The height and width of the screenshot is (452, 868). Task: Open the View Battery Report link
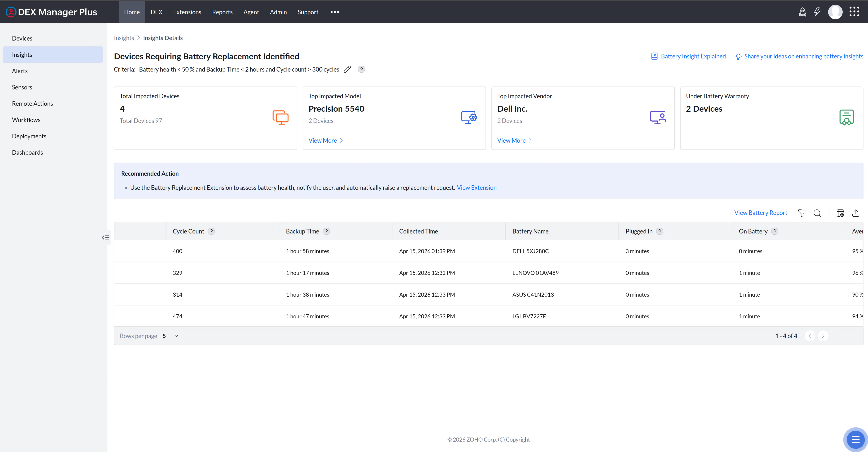point(760,213)
